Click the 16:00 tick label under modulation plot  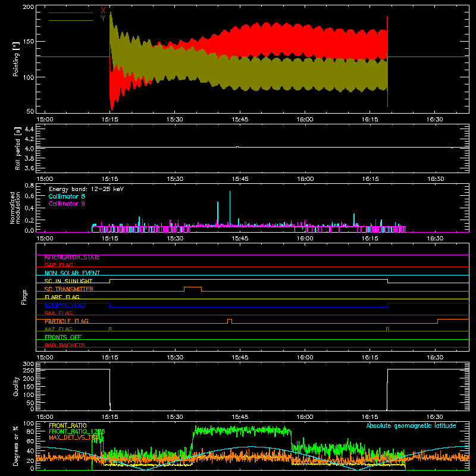(305, 239)
